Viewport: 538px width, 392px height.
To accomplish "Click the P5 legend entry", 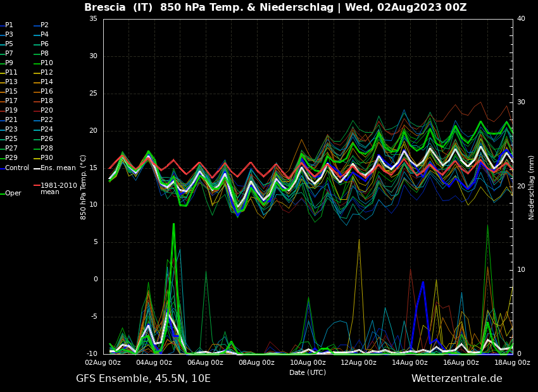I will pos(6,44).
